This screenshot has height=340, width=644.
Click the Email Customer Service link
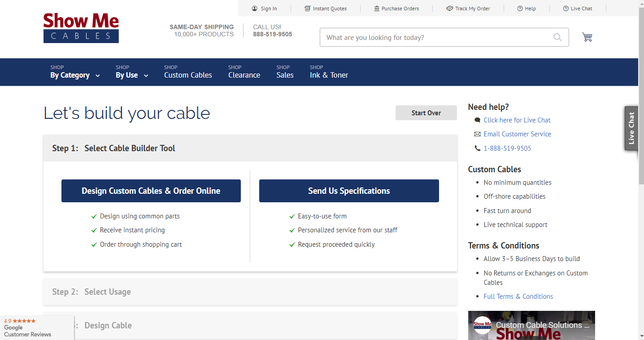coord(517,134)
